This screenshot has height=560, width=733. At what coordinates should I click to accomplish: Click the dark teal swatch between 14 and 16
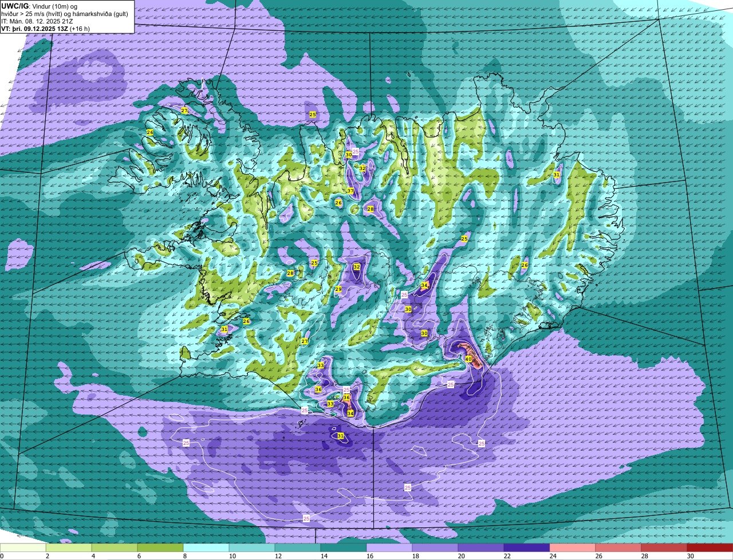344,548
